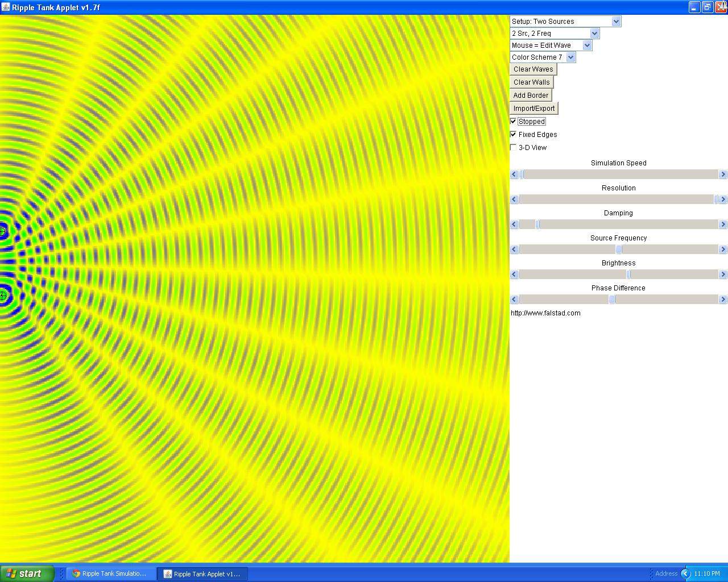Image resolution: width=728 pixels, height=582 pixels.
Task: Click the Source Frequency slider thumb
Action: (619, 250)
